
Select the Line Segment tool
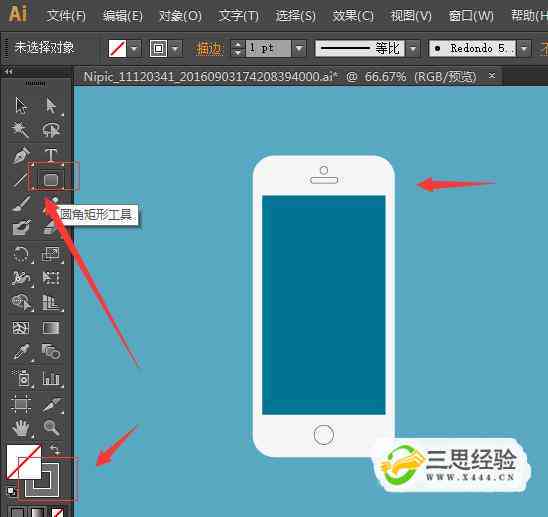pos(20,180)
